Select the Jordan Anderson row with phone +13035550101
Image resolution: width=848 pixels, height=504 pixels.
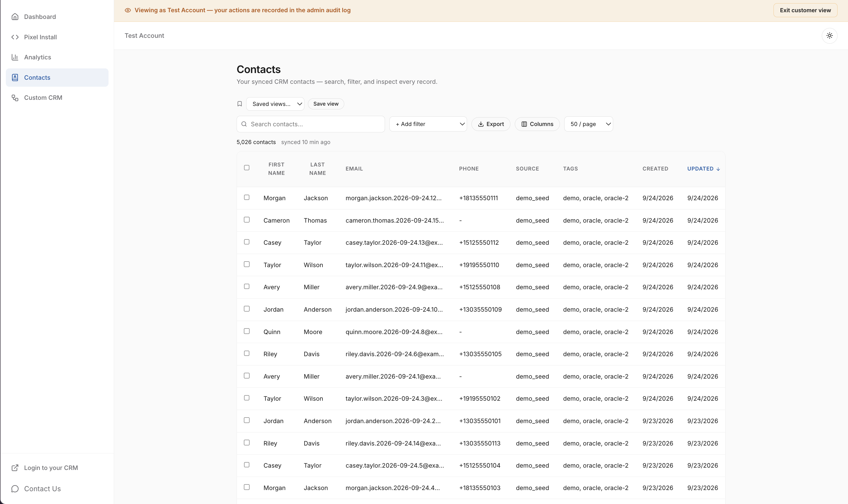pyautogui.click(x=247, y=420)
